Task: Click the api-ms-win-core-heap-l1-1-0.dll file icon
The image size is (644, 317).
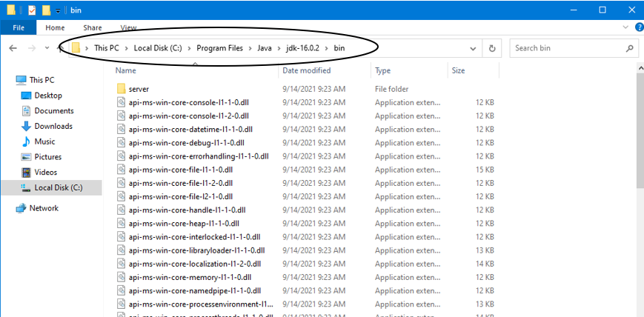Action: pyautogui.click(x=121, y=224)
